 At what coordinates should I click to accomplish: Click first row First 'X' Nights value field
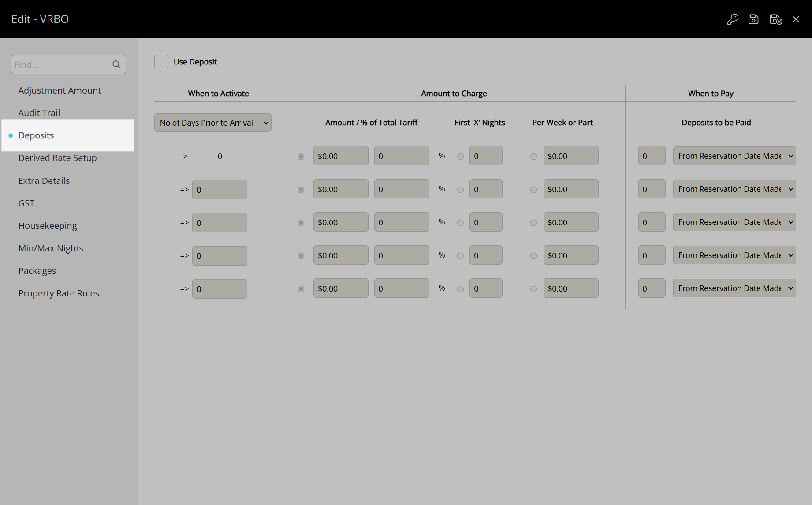486,156
